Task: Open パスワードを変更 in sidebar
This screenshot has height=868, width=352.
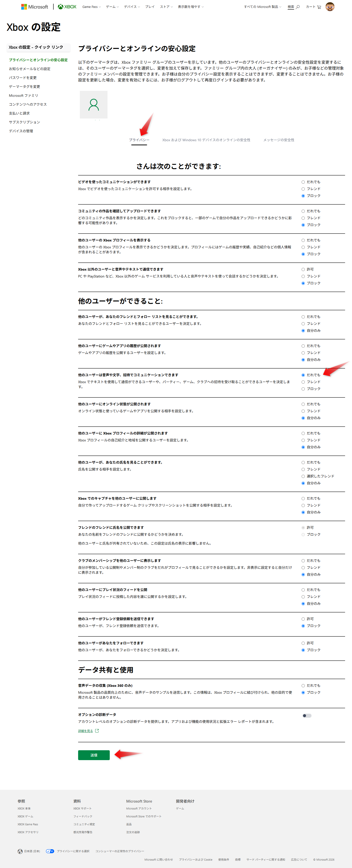Action: tap(22, 78)
